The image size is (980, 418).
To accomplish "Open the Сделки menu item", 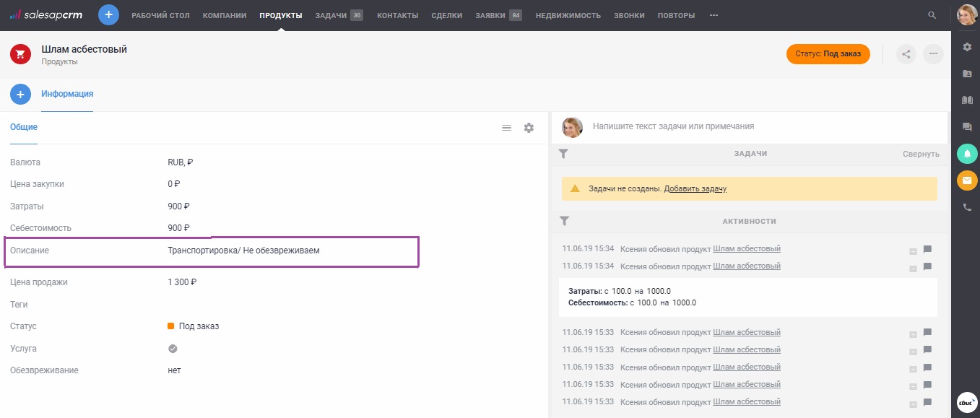I will (446, 15).
